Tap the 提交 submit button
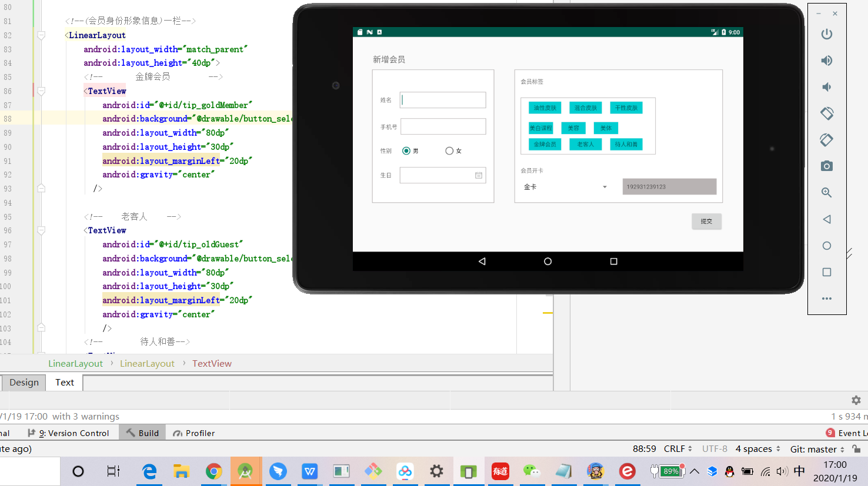 [706, 222]
